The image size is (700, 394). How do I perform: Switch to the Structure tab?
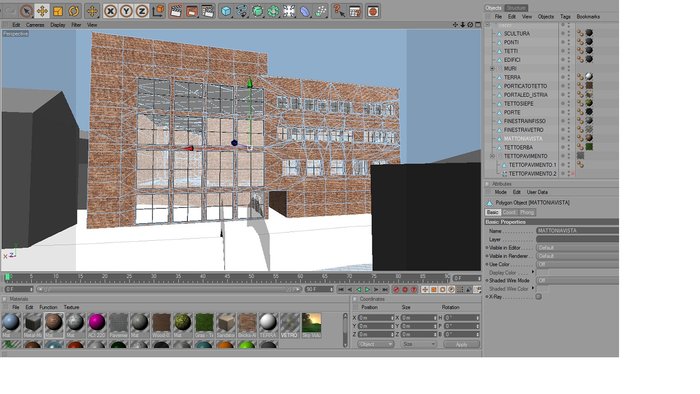(x=516, y=8)
